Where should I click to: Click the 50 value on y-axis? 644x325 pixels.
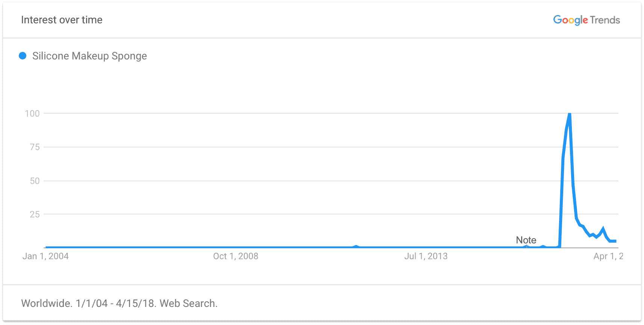pyautogui.click(x=35, y=181)
